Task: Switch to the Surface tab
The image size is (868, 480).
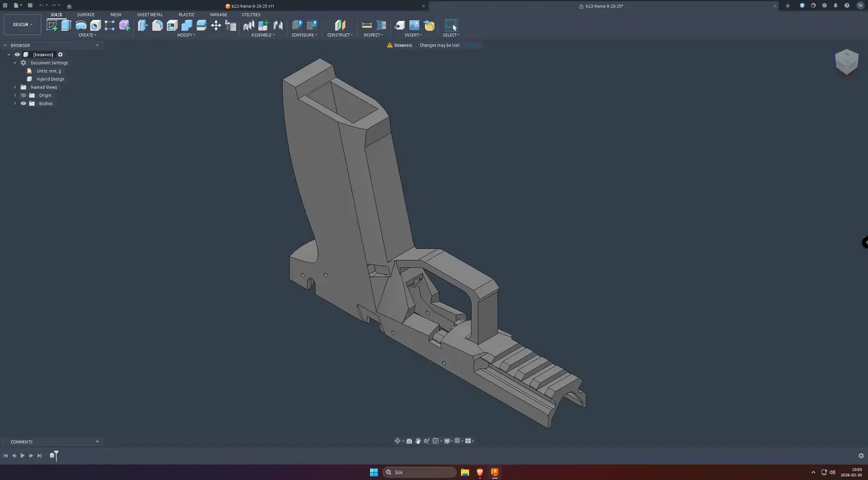Action: click(x=86, y=15)
